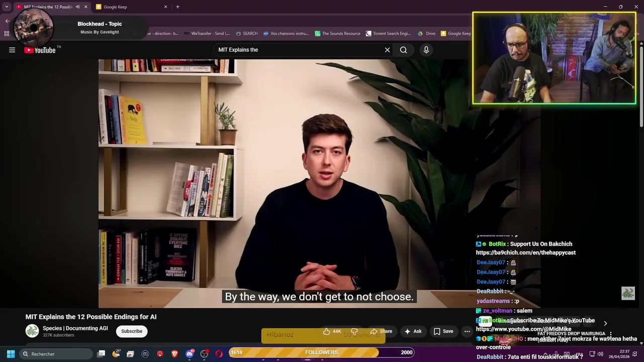Mute the MIT Explains tab audio icon
Image resolution: width=644 pixels, height=362 pixels.
[x=77, y=7]
